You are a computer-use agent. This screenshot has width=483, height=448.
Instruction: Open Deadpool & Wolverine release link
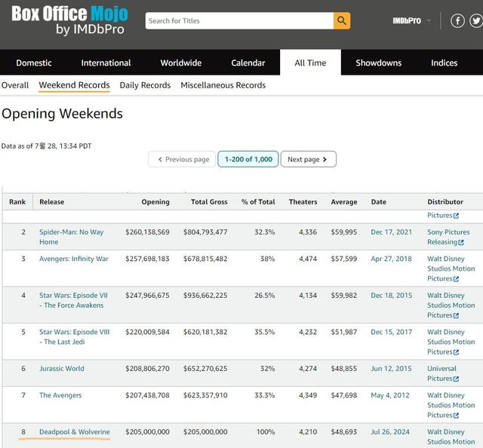pos(74,432)
